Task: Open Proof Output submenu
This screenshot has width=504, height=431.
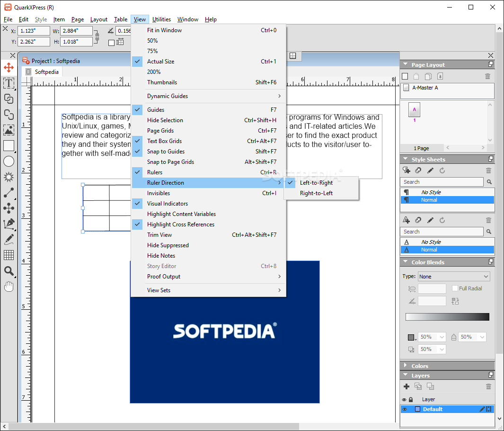Action: 209,277
